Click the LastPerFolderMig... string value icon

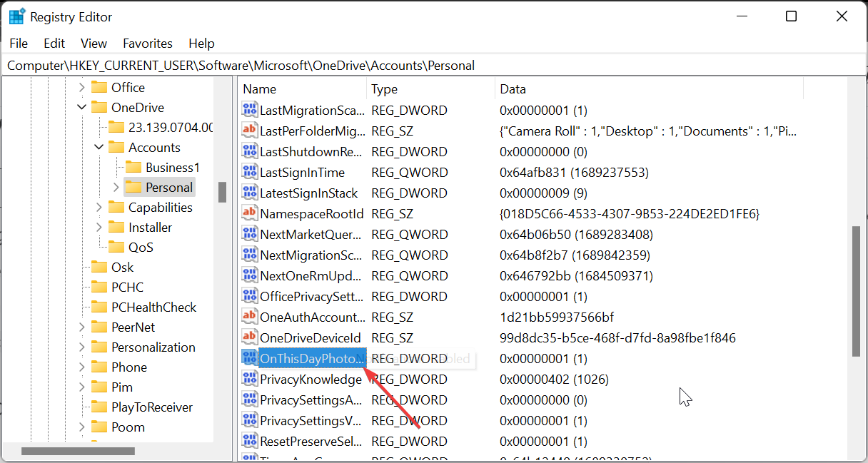249,131
